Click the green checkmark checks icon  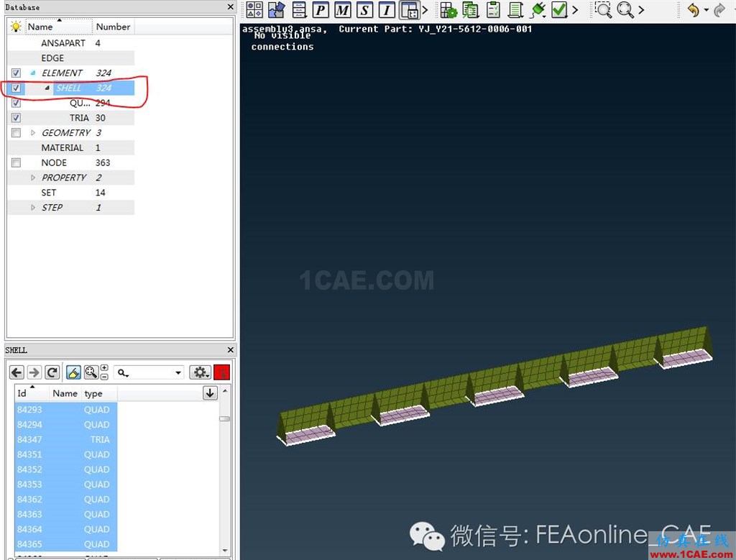(x=559, y=10)
